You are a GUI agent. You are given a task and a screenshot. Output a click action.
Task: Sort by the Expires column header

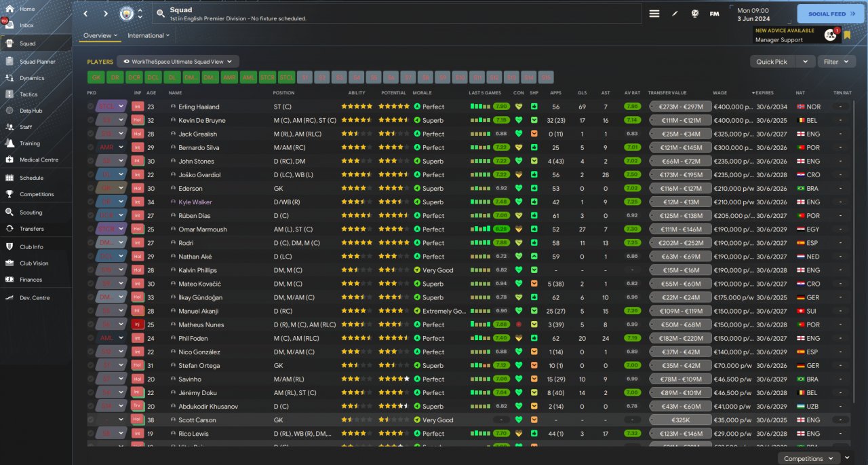click(763, 92)
